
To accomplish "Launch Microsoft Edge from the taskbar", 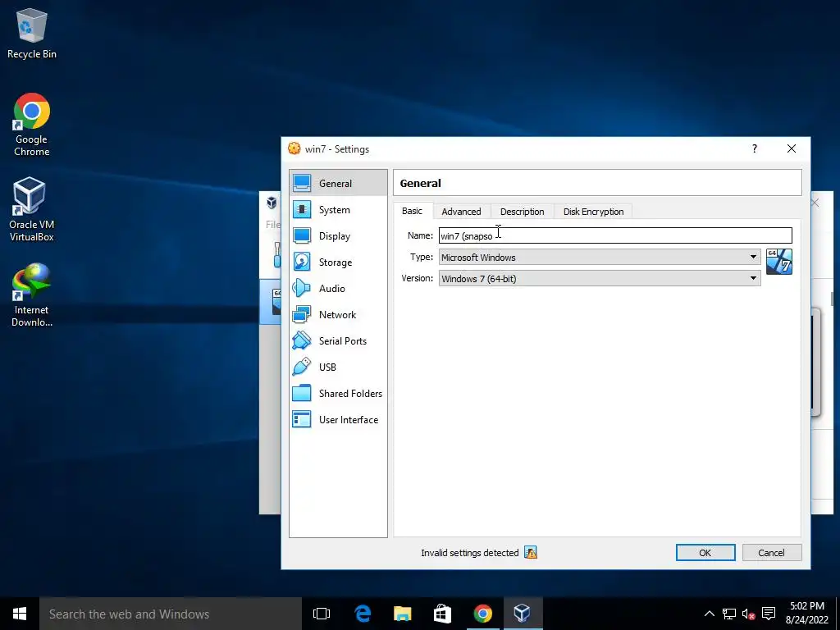I will click(x=363, y=614).
